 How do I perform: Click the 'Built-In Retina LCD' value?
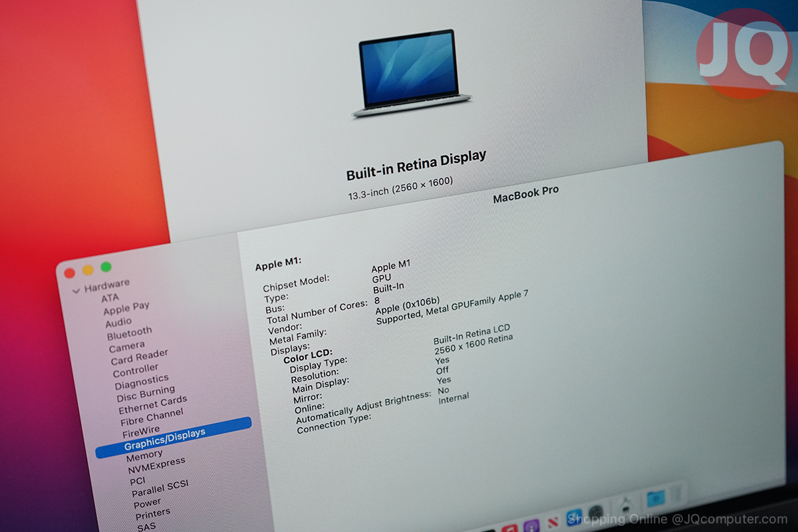pos(471,336)
